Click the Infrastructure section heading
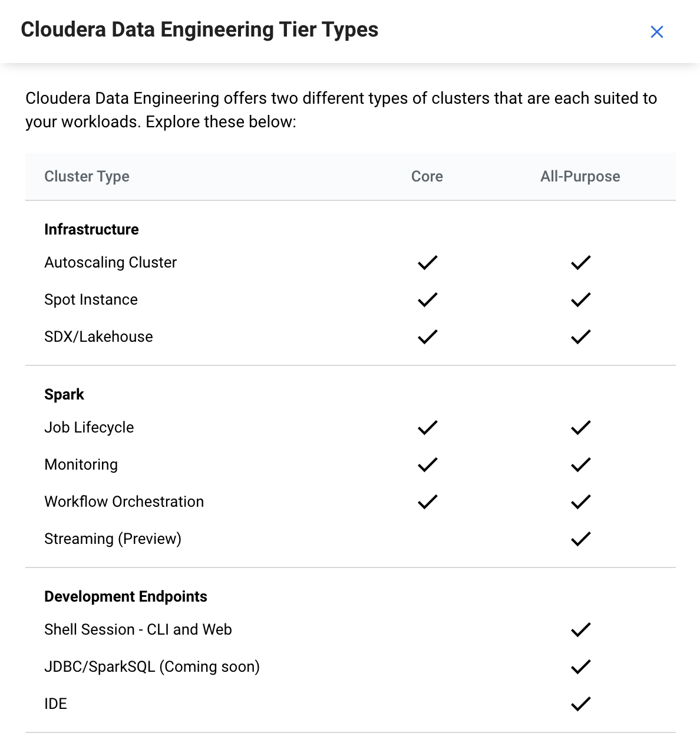 (x=91, y=229)
